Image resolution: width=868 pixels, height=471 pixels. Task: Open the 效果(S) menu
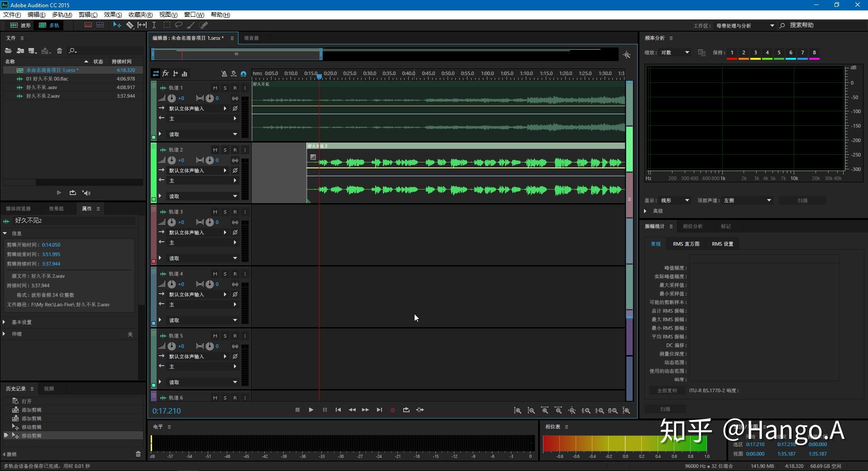(x=113, y=14)
